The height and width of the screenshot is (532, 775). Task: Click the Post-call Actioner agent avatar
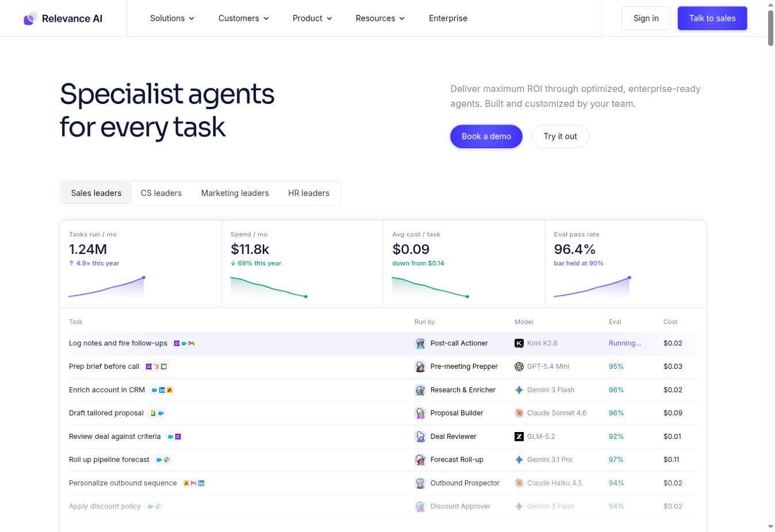pyautogui.click(x=420, y=344)
